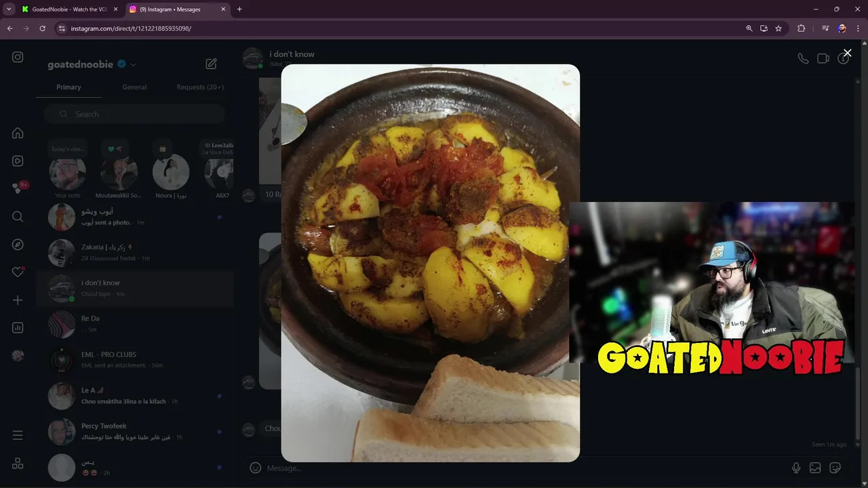View site information icon in address bar
Viewport: 868px width, 488px height.
pyautogui.click(x=61, y=28)
